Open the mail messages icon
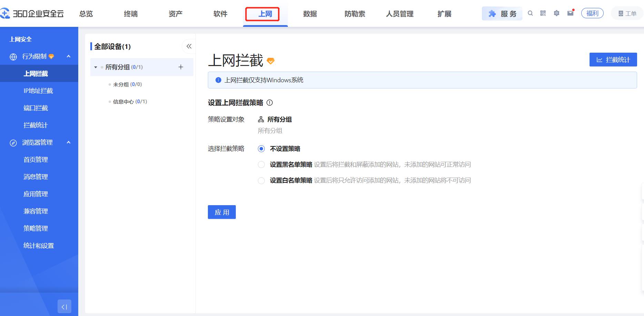The height and width of the screenshot is (316, 644). pyautogui.click(x=571, y=13)
